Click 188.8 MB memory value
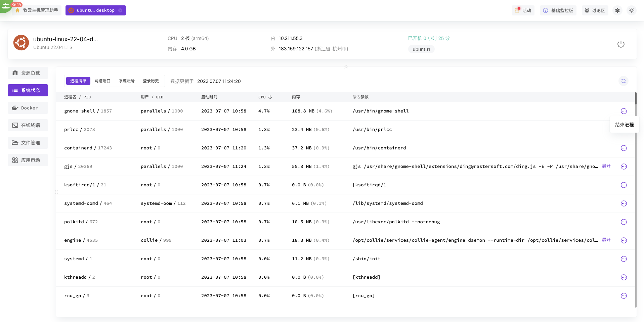The image size is (644, 322). [x=303, y=111]
